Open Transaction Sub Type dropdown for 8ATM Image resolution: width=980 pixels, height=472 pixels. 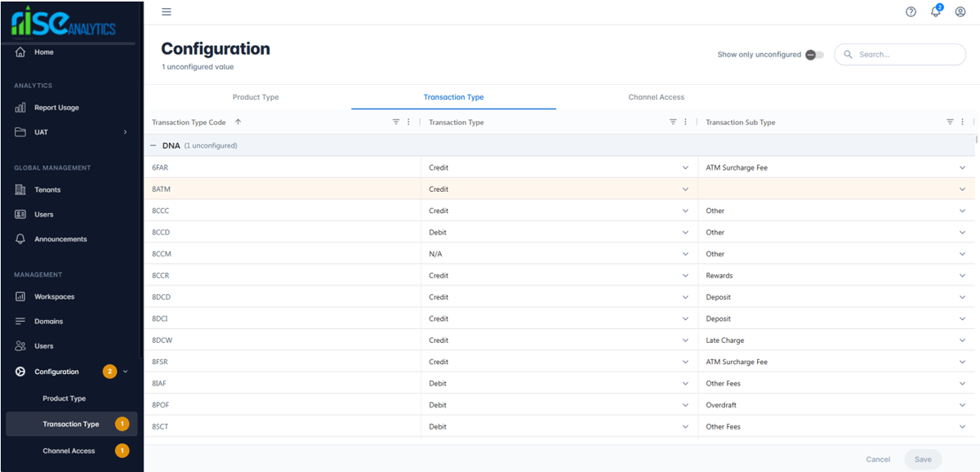point(962,189)
